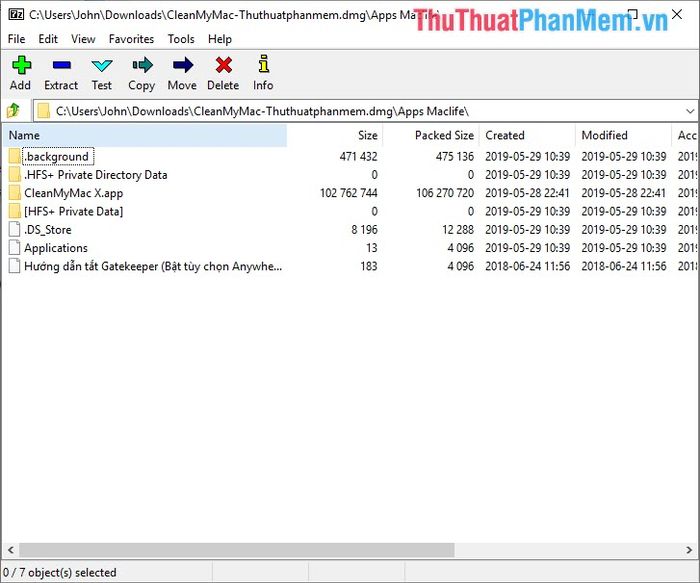Sort by Modified column header

pos(604,135)
